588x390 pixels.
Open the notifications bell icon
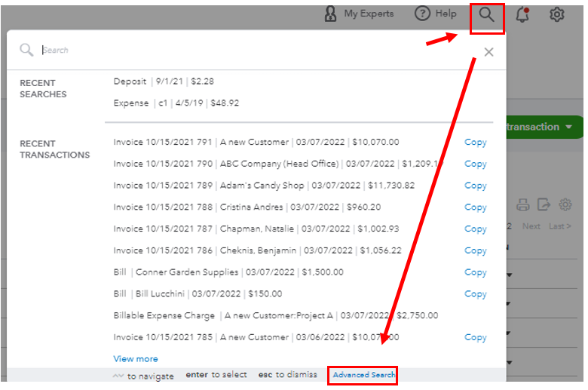[x=522, y=14]
